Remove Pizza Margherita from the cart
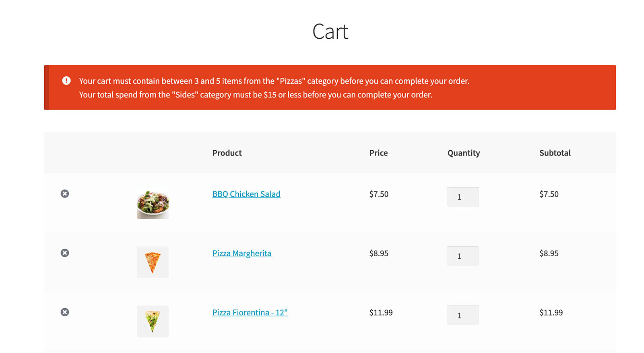This screenshot has width=644, height=353. pos(65,253)
